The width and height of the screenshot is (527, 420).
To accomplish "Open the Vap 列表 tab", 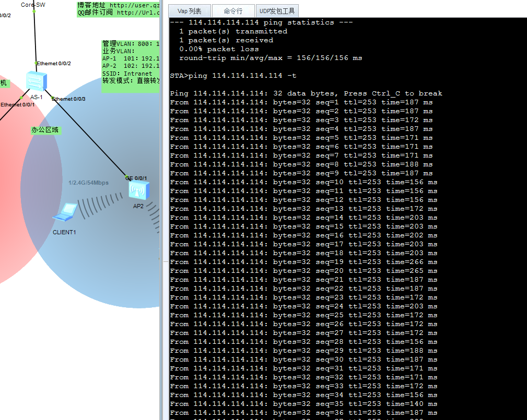I will [190, 11].
